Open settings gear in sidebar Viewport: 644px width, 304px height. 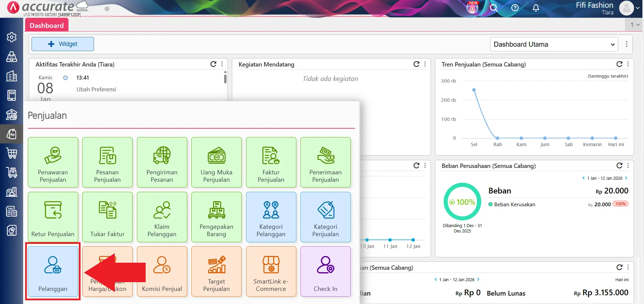[x=12, y=37]
